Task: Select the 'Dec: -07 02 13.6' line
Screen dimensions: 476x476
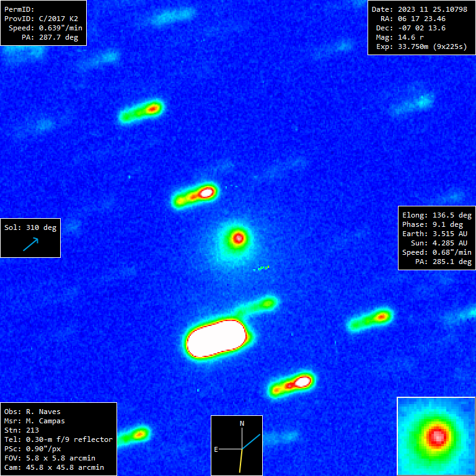Action: (411, 29)
